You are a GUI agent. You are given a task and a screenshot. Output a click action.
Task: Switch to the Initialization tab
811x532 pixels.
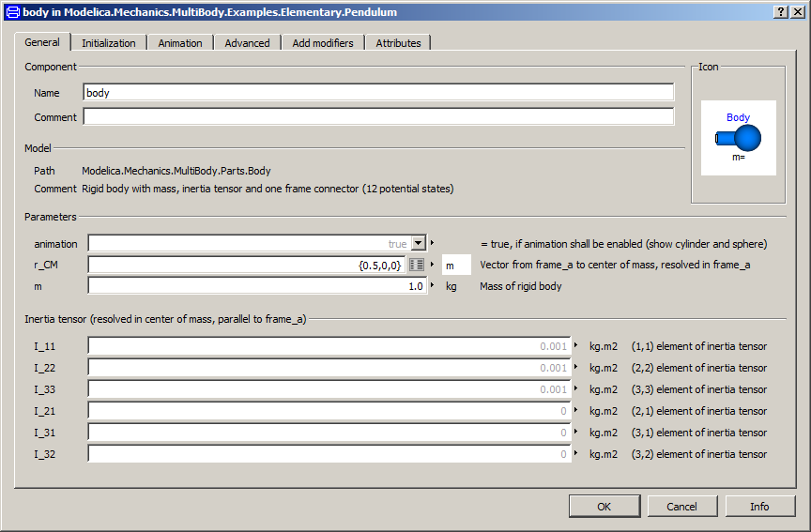click(x=108, y=43)
